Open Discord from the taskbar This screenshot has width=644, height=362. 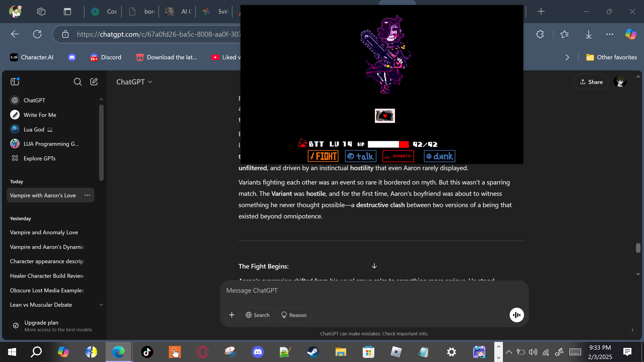click(x=258, y=352)
